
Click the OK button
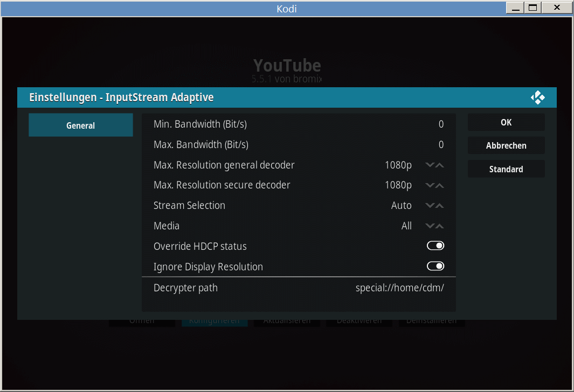pyautogui.click(x=506, y=122)
